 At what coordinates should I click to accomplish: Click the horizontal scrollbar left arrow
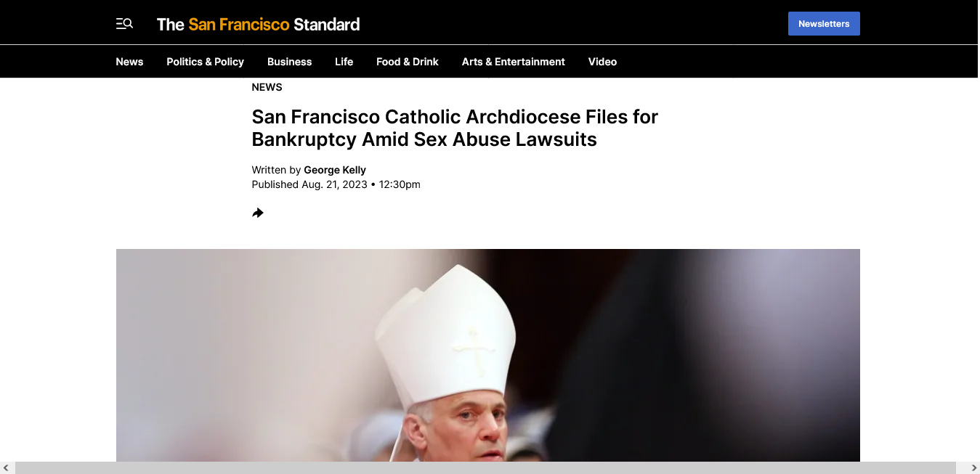[x=7, y=467]
